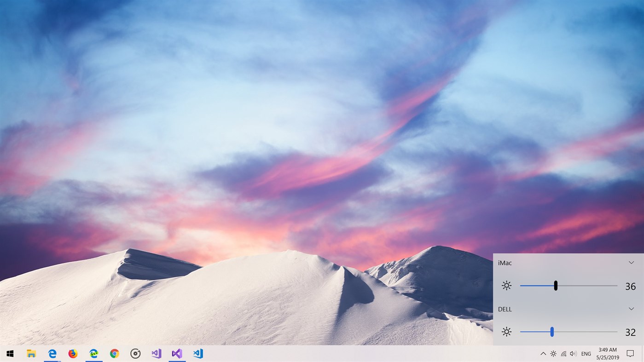This screenshot has width=644, height=362.
Task: Click the clock to view the calendar
Action: pyautogui.click(x=608, y=353)
